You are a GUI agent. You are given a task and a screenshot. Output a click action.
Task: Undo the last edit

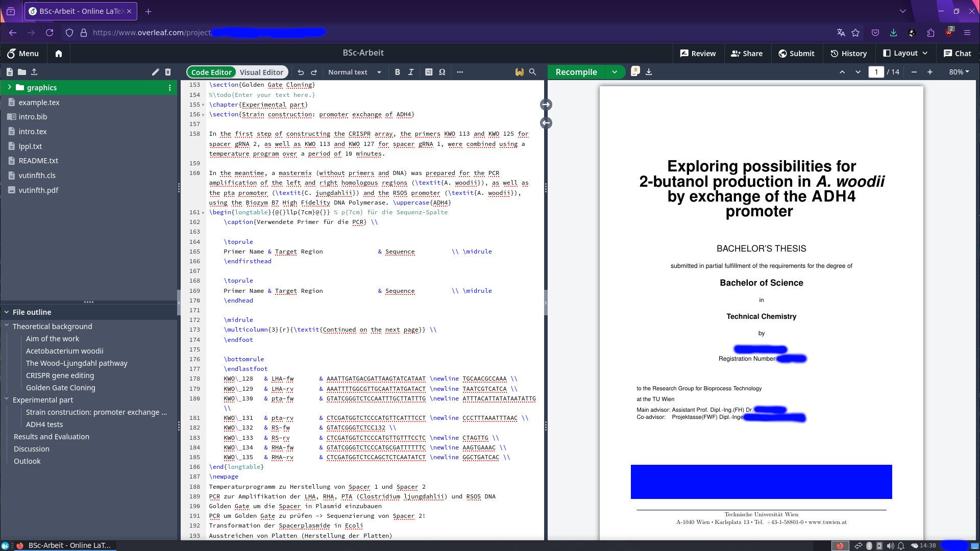point(301,72)
